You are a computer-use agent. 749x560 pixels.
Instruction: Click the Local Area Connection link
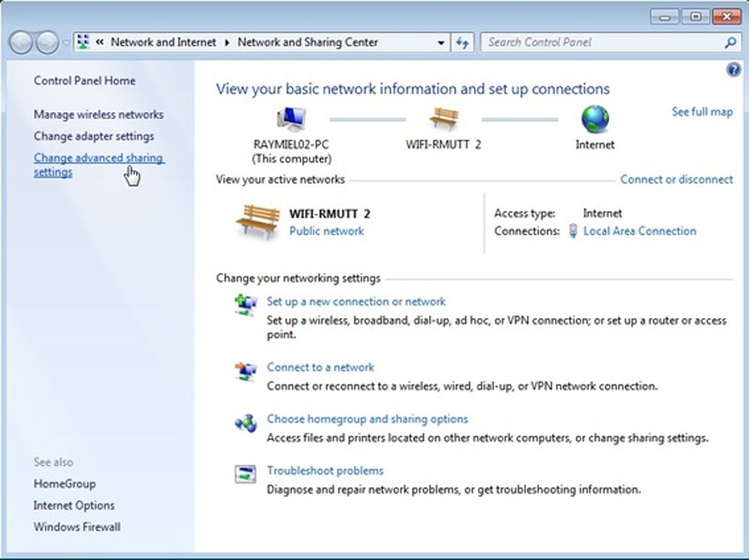tap(640, 231)
